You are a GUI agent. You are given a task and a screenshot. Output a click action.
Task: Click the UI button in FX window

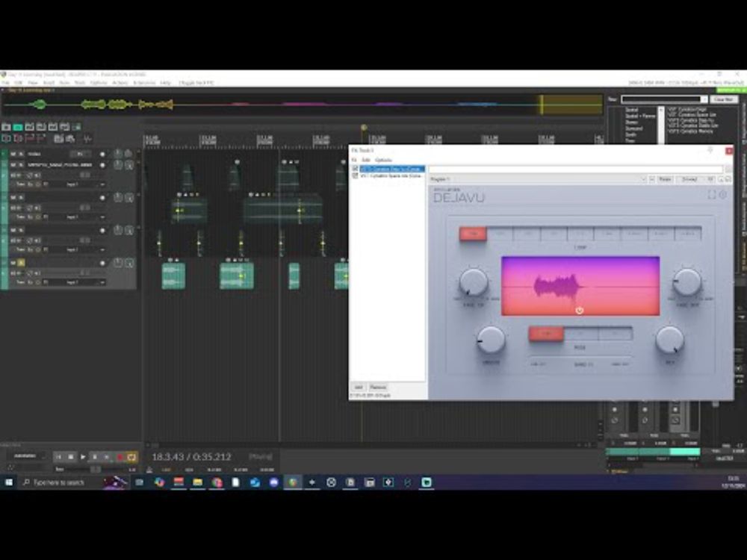point(710,179)
